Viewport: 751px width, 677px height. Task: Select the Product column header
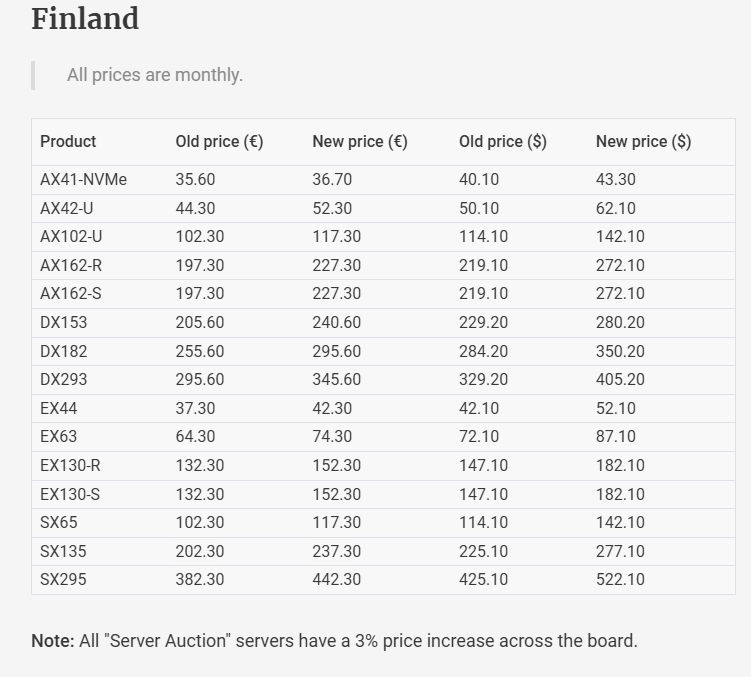(x=68, y=142)
